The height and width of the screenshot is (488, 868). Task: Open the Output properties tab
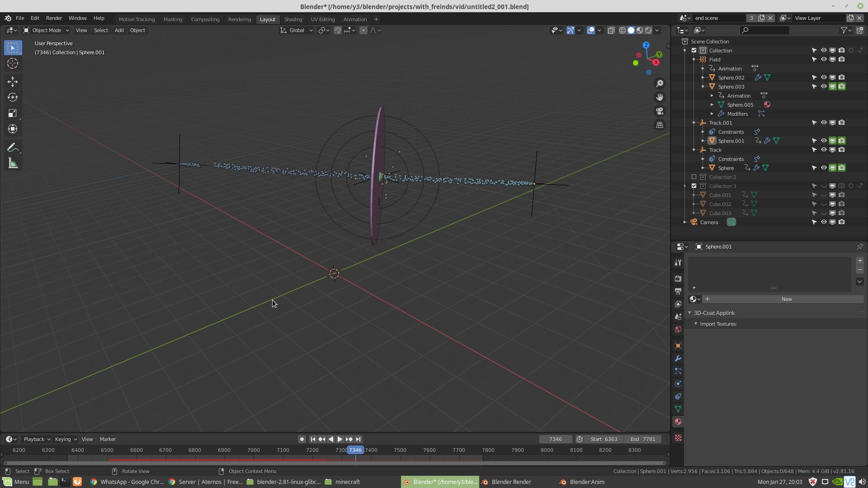(678, 291)
